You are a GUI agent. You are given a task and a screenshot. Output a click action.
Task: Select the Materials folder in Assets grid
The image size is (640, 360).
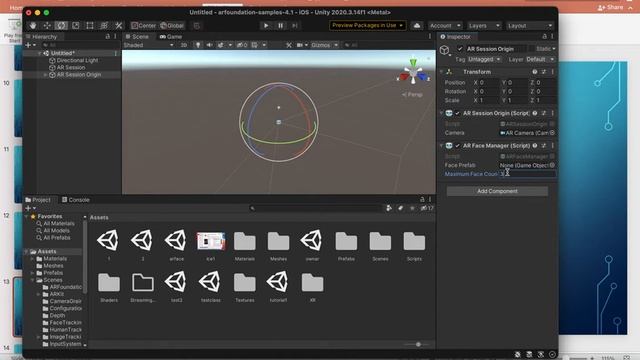[244, 246]
